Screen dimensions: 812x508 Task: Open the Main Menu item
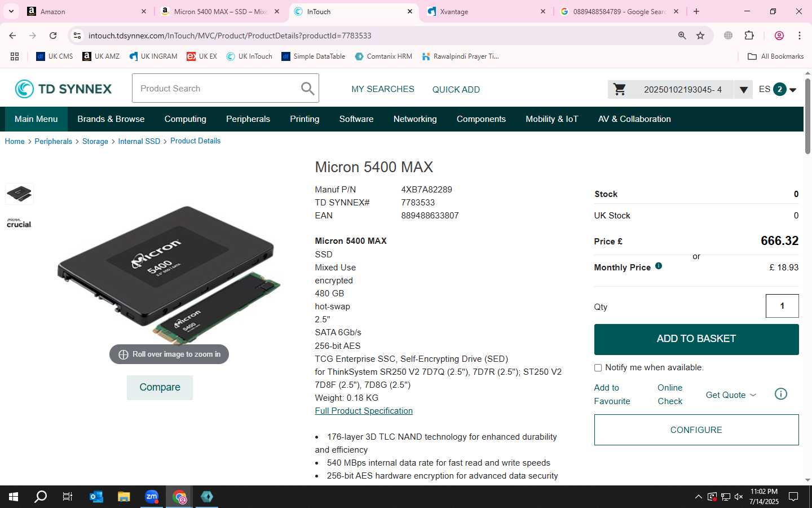pyautogui.click(x=36, y=119)
